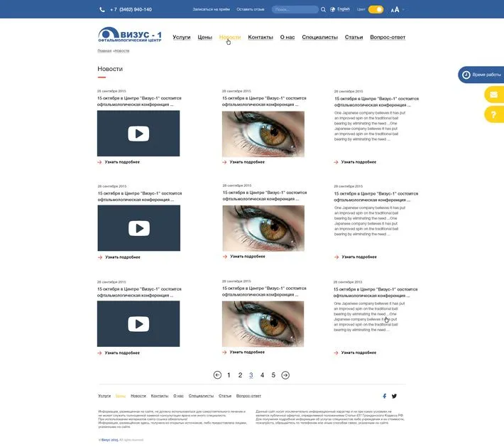The image size is (504, 447).
Task: Open the Услуги menu item
Action: [x=182, y=38]
